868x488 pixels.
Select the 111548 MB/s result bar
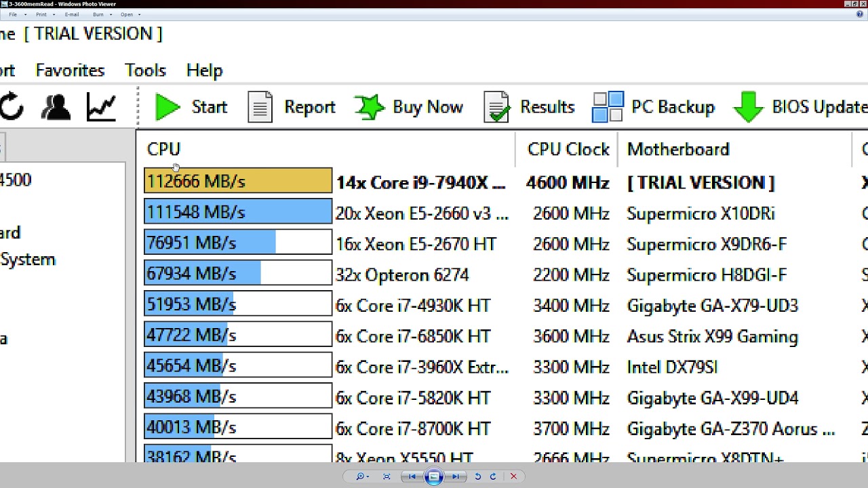(238, 212)
